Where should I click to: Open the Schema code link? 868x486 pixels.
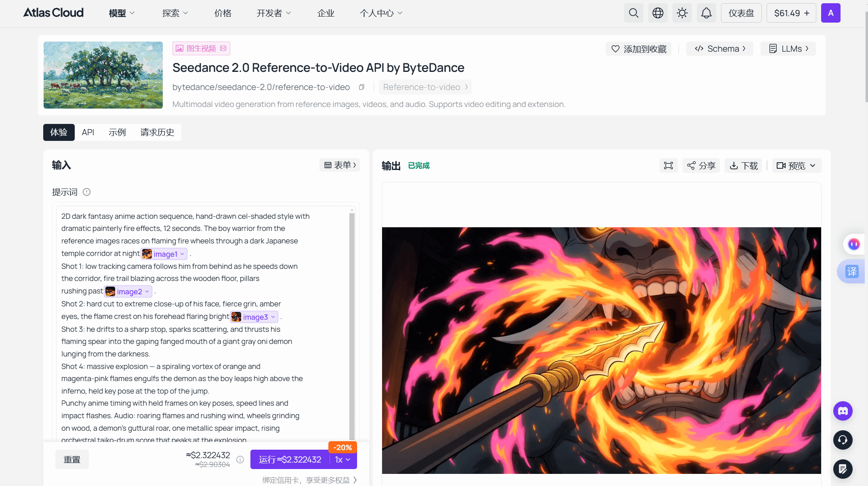pyautogui.click(x=720, y=49)
